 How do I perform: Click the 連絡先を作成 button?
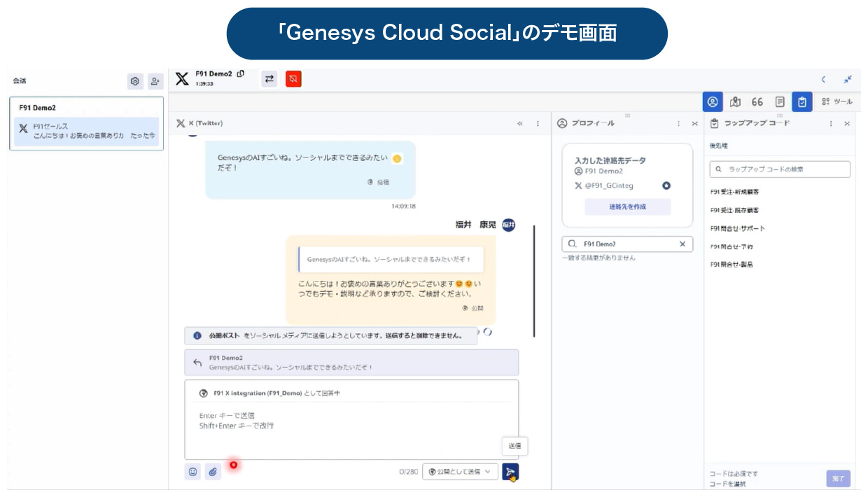(x=627, y=206)
